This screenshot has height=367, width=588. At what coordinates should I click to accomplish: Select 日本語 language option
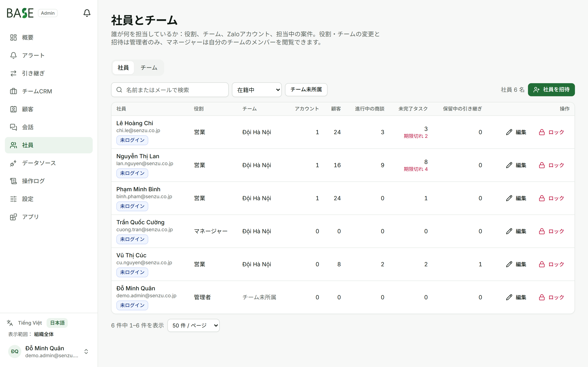click(57, 323)
